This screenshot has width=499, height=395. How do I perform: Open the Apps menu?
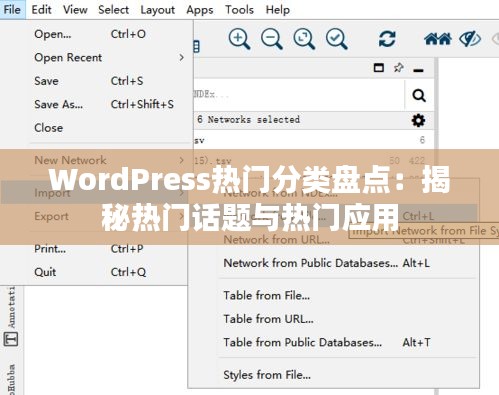[x=200, y=10]
